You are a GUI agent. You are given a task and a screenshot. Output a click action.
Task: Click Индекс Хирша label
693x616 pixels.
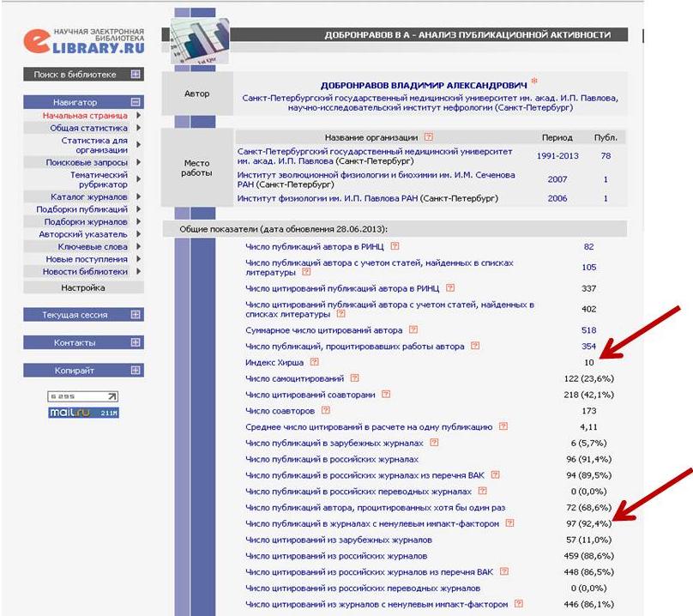274,363
